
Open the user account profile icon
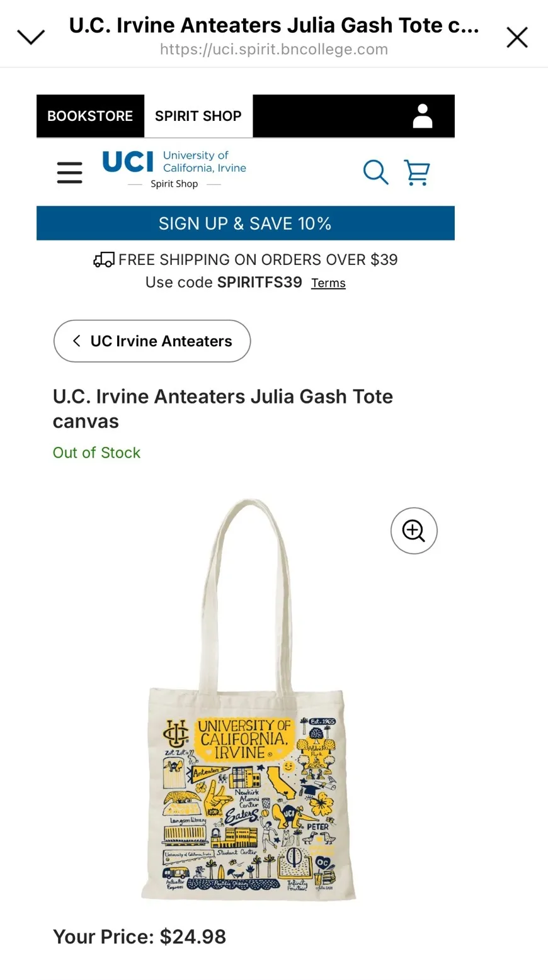click(423, 116)
